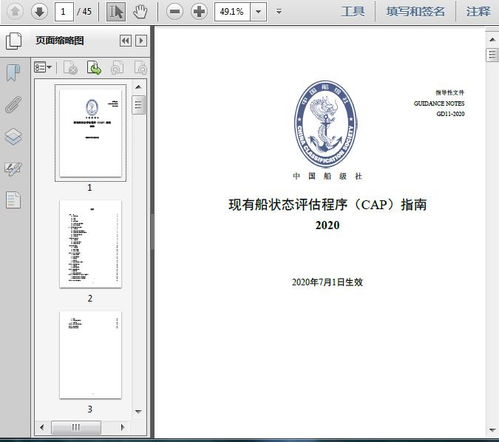The image size is (499, 442).
Task: Click the document vertical scroll handle
Action: point(492,55)
